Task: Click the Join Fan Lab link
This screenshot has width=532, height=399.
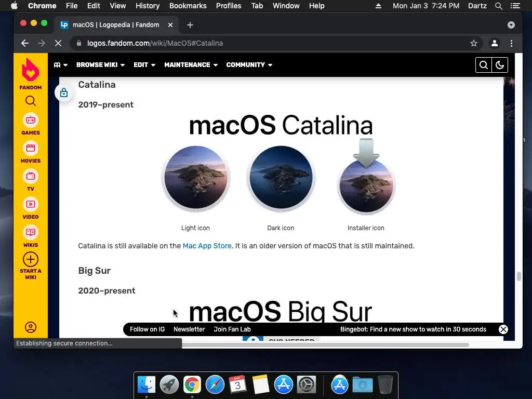Action: 232,329
